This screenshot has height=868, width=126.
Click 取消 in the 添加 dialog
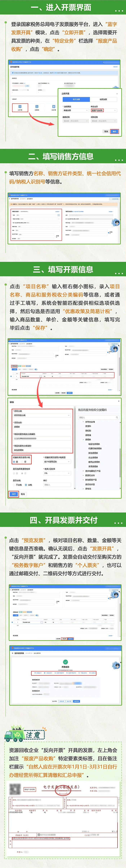(23, 494)
